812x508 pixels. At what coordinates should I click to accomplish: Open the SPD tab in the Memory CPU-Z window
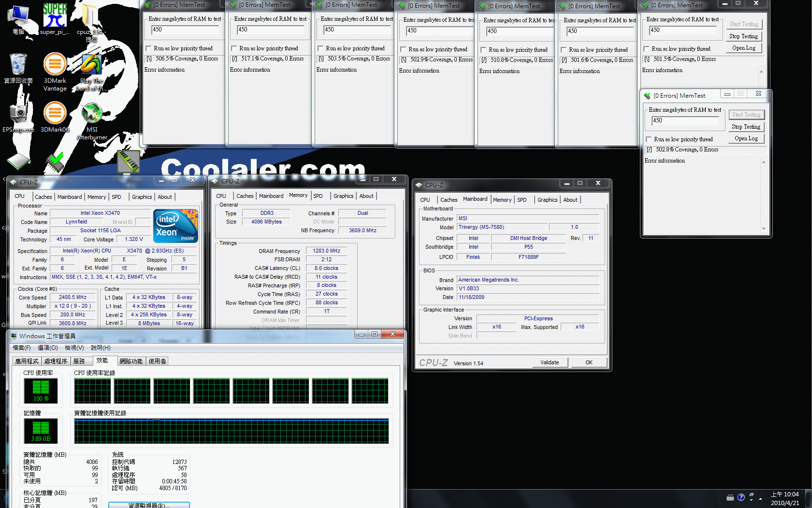(x=318, y=196)
